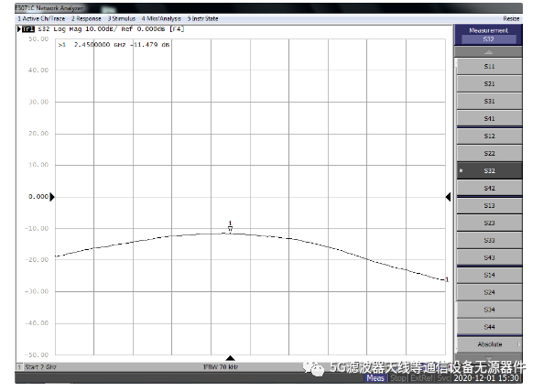Viewport: 543px width, 392px height.
Task: Click the IFBW 70 kHz readout
Action: [x=221, y=367]
